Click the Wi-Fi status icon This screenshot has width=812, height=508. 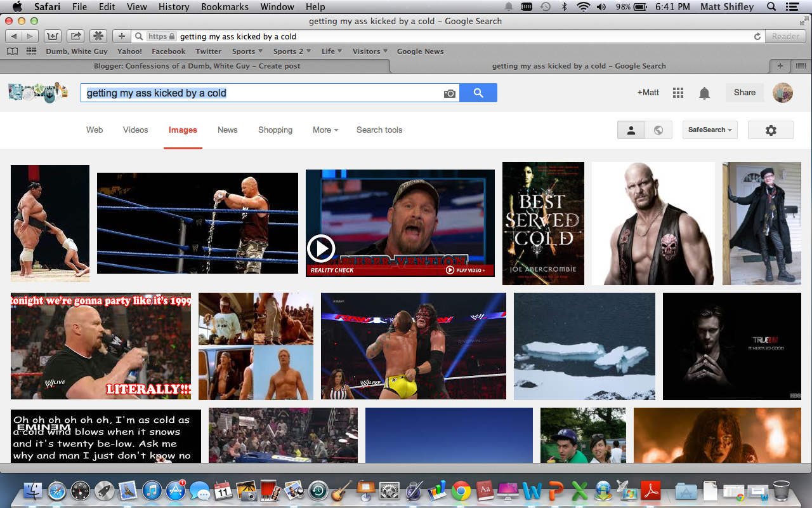583,7
